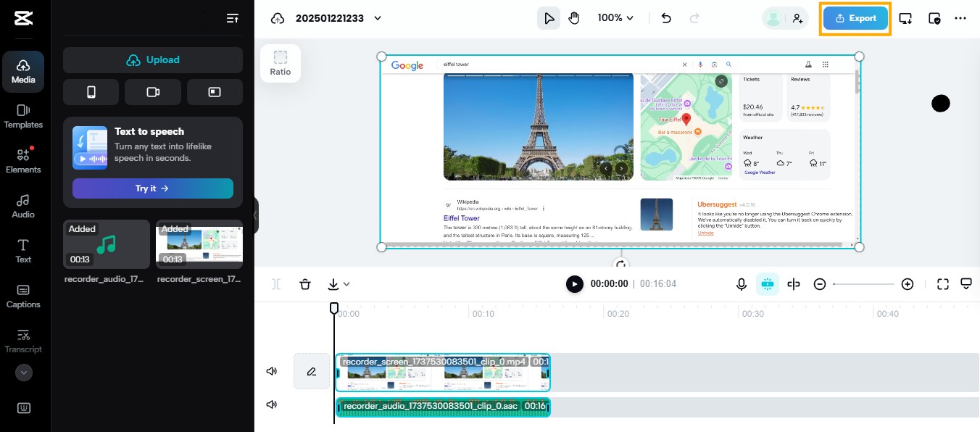Select the hand pan tool
The width and height of the screenshot is (980, 432).
pyautogui.click(x=574, y=18)
